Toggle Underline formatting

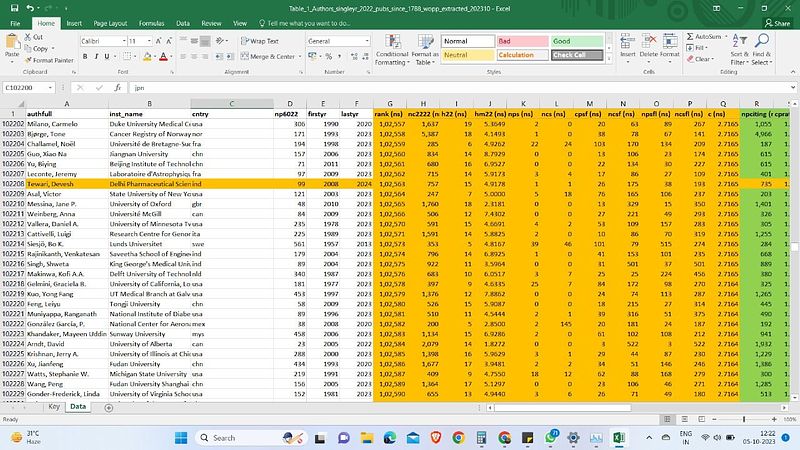pos(107,56)
